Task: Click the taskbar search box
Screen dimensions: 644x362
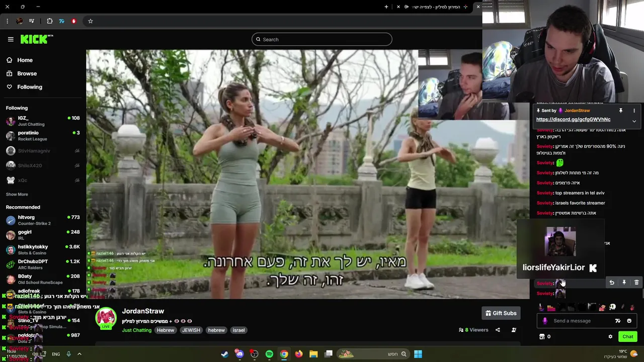Action: [x=373, y=354]
